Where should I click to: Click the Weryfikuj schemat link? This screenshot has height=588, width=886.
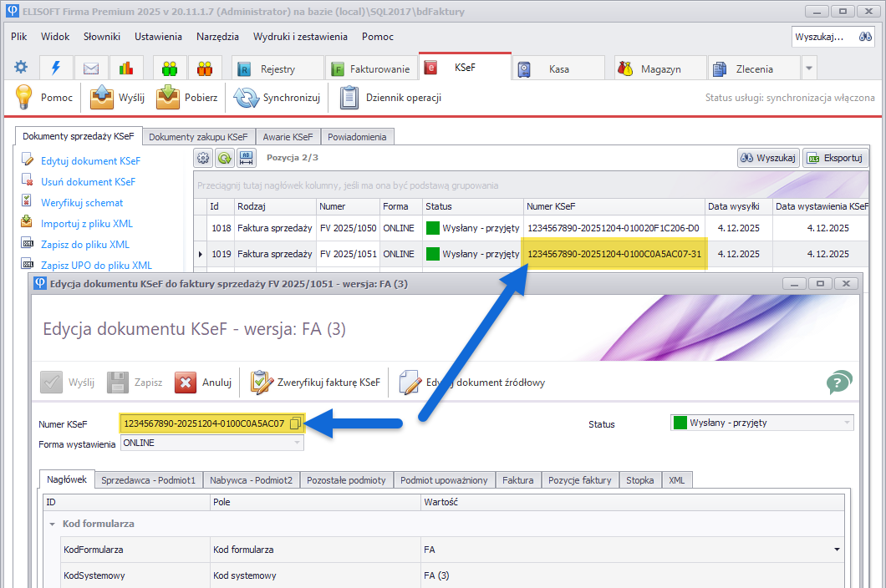coord(81,202)
